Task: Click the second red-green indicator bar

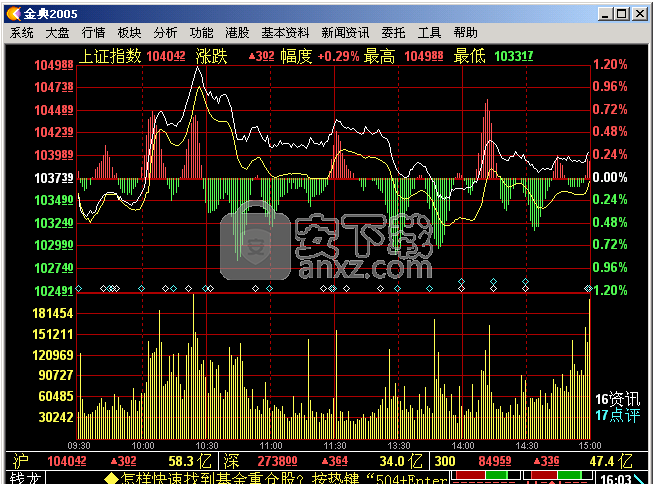Action: point(558,475)
